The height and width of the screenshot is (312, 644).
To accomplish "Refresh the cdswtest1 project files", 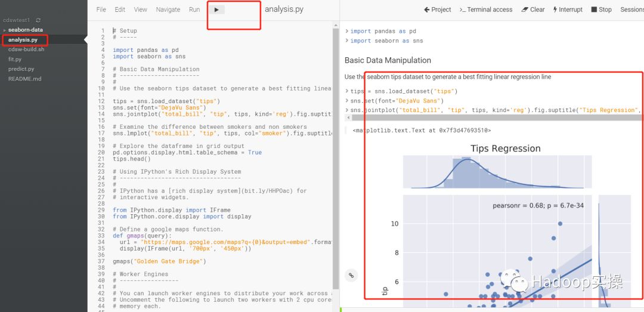I will click(x=38, y=20).
